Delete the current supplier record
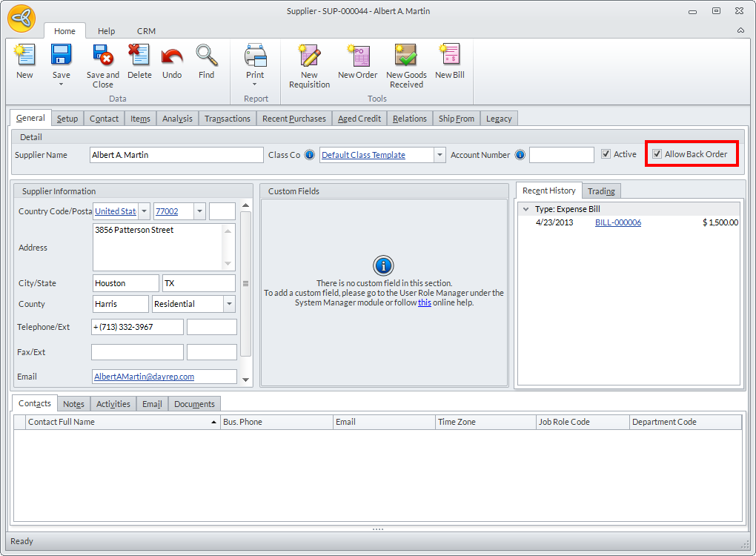Viewport: 756px width, 556px height. [139, 56]
